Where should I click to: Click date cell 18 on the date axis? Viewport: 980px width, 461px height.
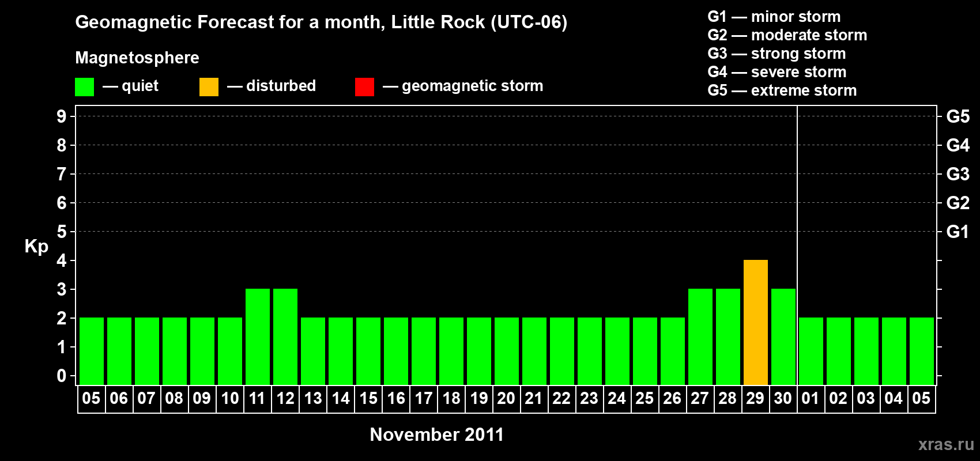pyautogui.click(x=451, y=399)
